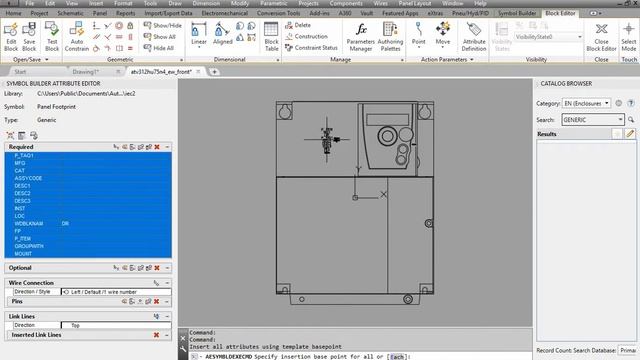Open the Direction / Style wire connection dropdown
The width and height of the screenshot is (640, 360).
tap(116, 292)
